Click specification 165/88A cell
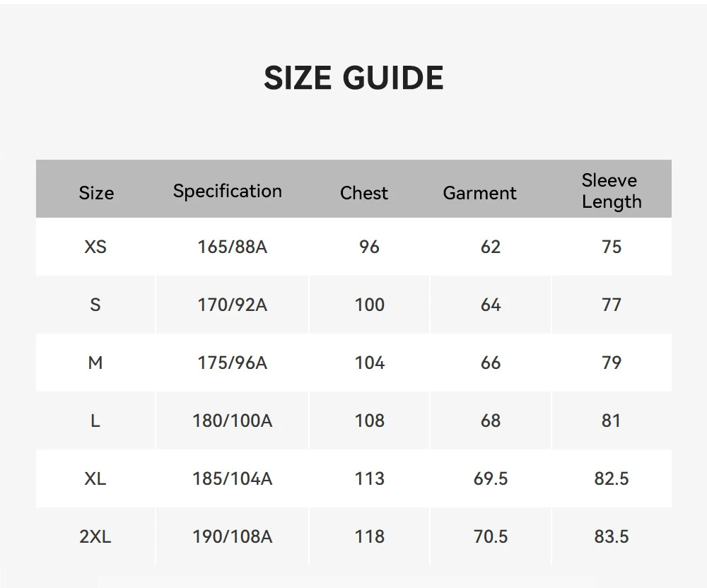 point(232,247)
